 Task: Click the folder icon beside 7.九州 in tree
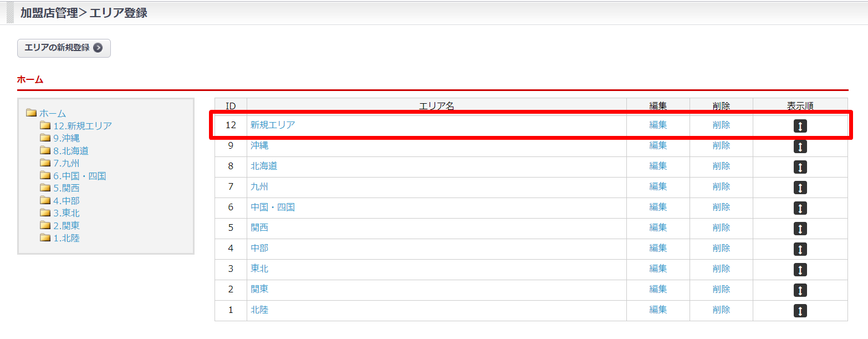point(45,163)
